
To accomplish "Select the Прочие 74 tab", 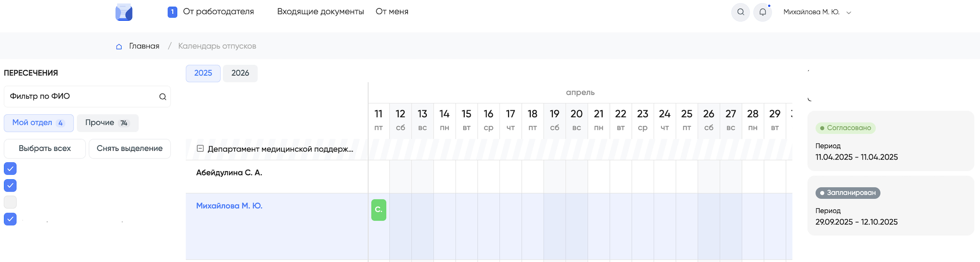I will pos(107,123).
